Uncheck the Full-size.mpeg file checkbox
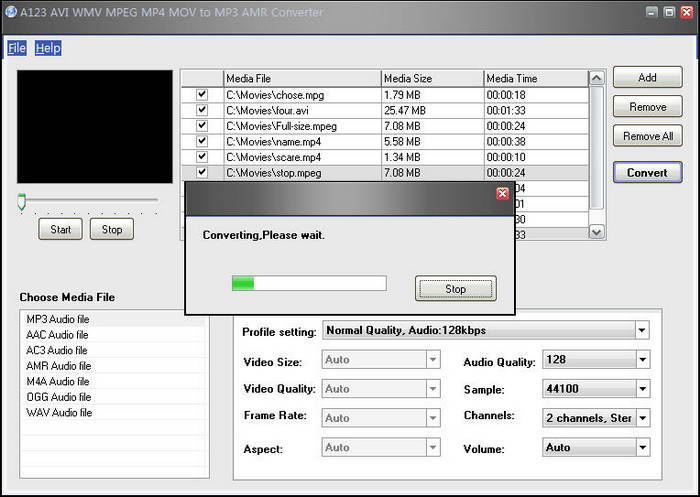The width and height of the screenshot is (700, 497). pyautogui.click(x=202, y=125)
